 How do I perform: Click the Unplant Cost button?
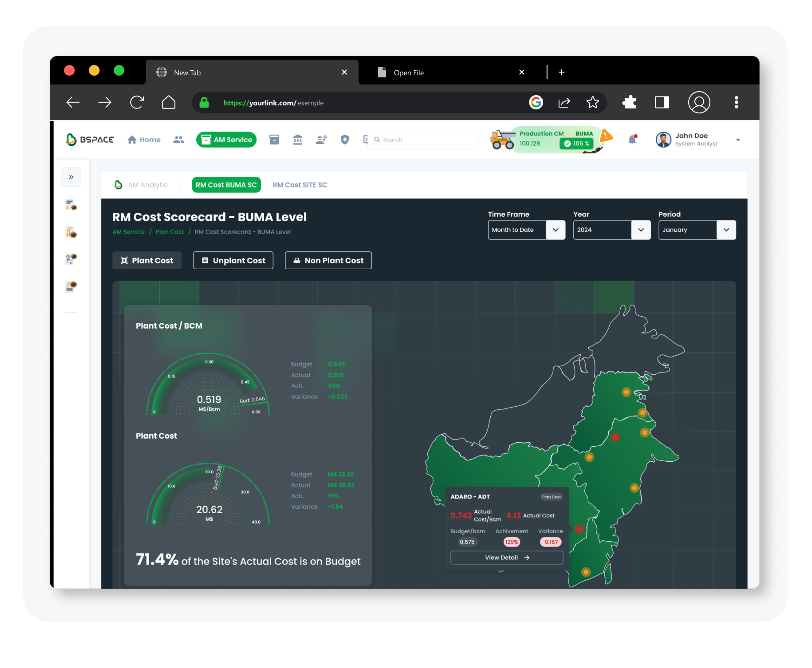tap(233, 260)
